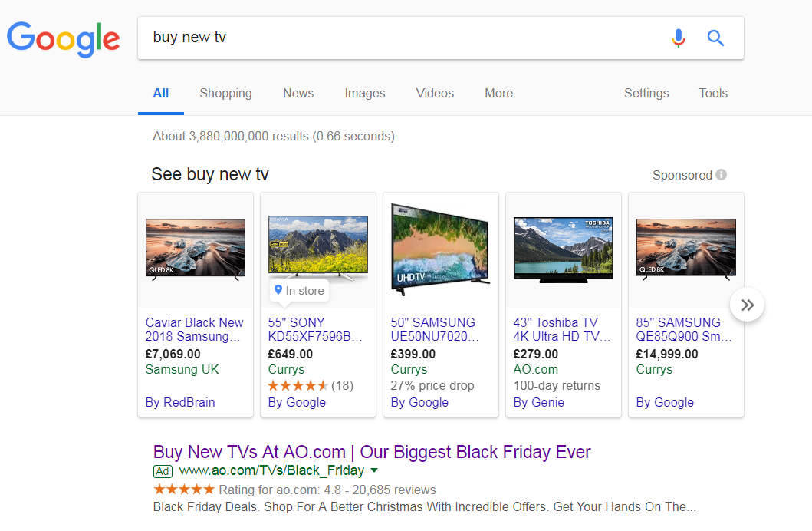
Task: Click the ao.com five-star rating line
Action: click(294, 490)
